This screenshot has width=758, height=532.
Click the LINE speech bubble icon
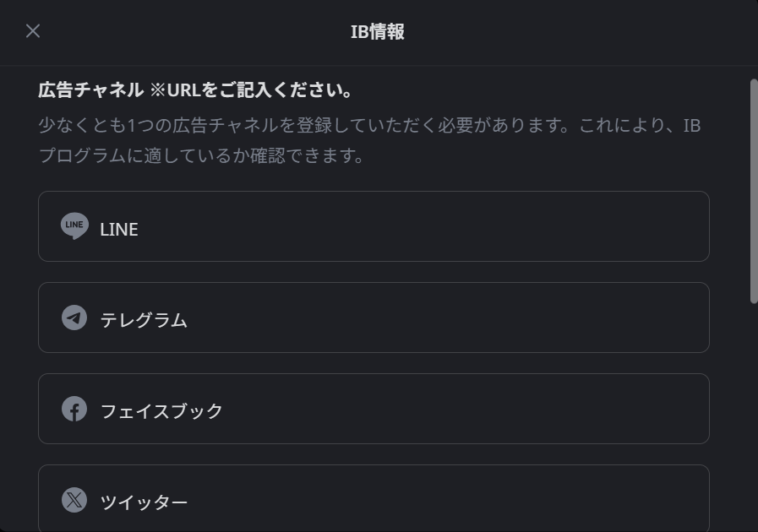tap(74, 225)
